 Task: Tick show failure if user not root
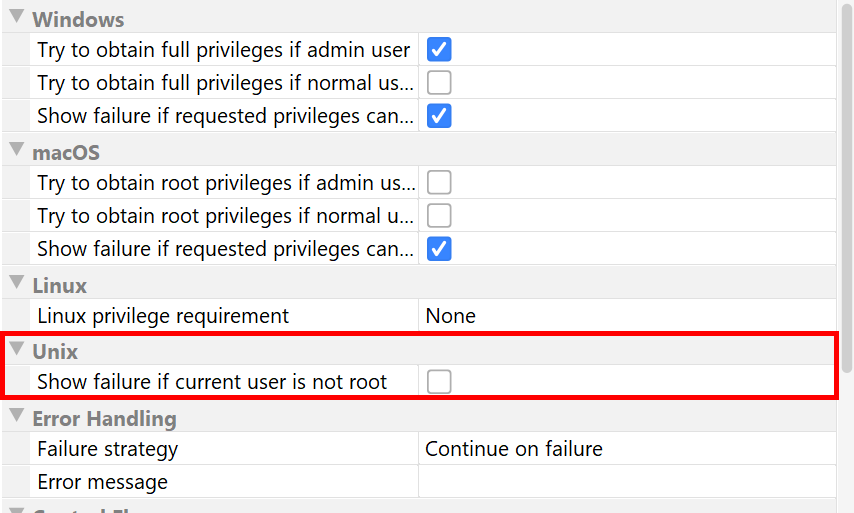pyautogui.click(x=439, y=381)
